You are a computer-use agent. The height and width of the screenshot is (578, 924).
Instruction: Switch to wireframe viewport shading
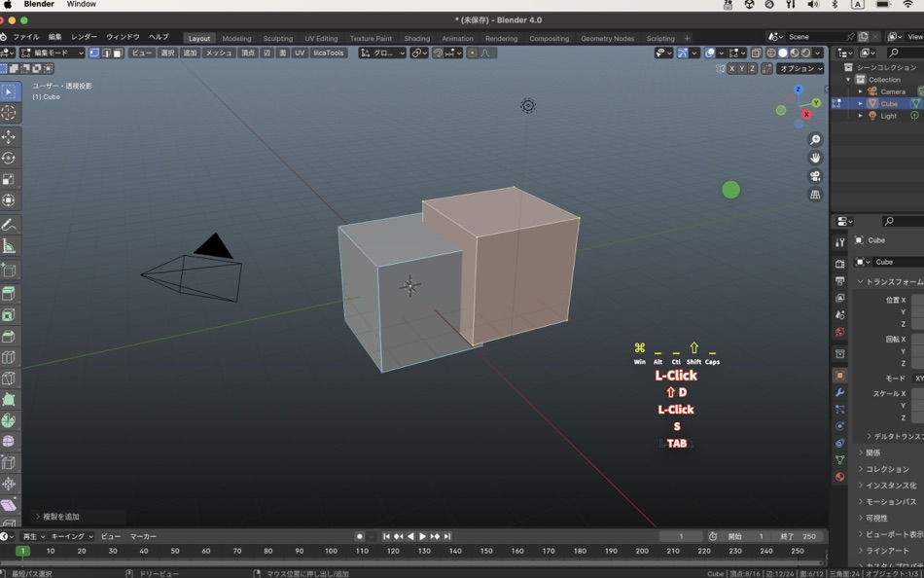770,54
